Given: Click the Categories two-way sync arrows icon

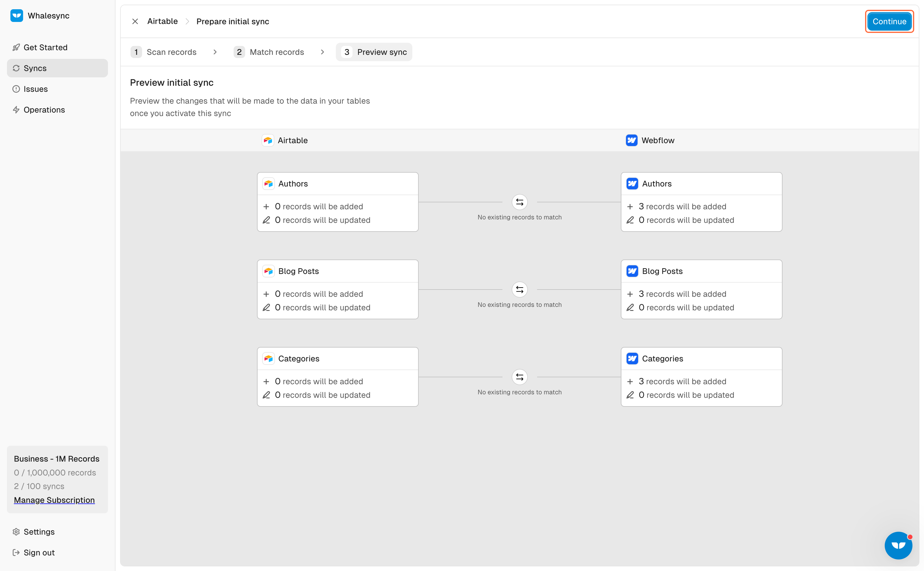Looking at the screenshot, I should pos(519,377).
